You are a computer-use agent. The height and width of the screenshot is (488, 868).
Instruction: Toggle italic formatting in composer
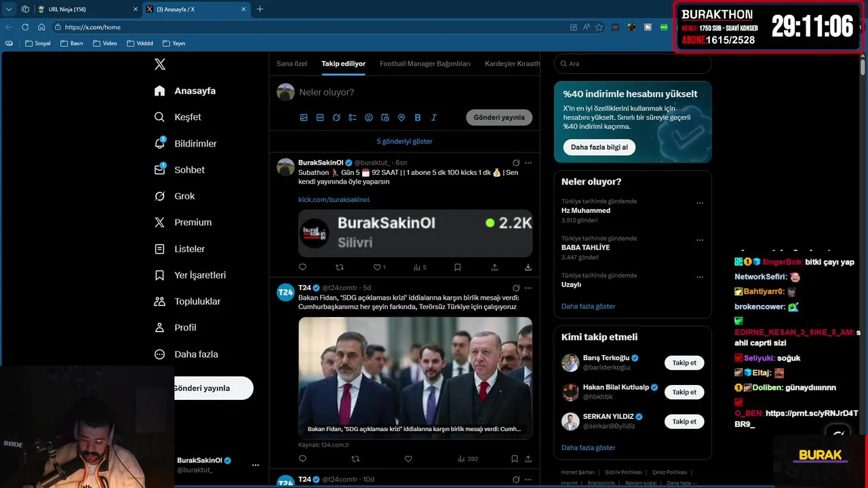[x=434, y=117]
